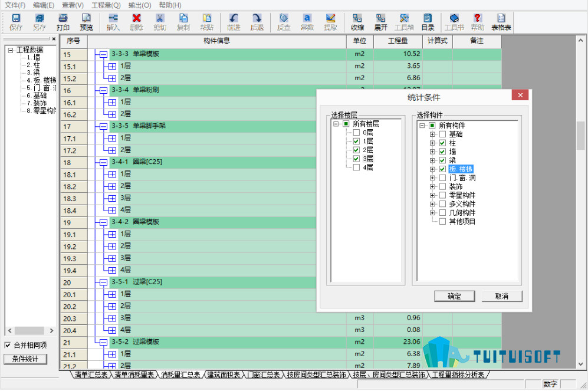
Task: Check the 0层 floor checkbox
Action: click(356, 133)
